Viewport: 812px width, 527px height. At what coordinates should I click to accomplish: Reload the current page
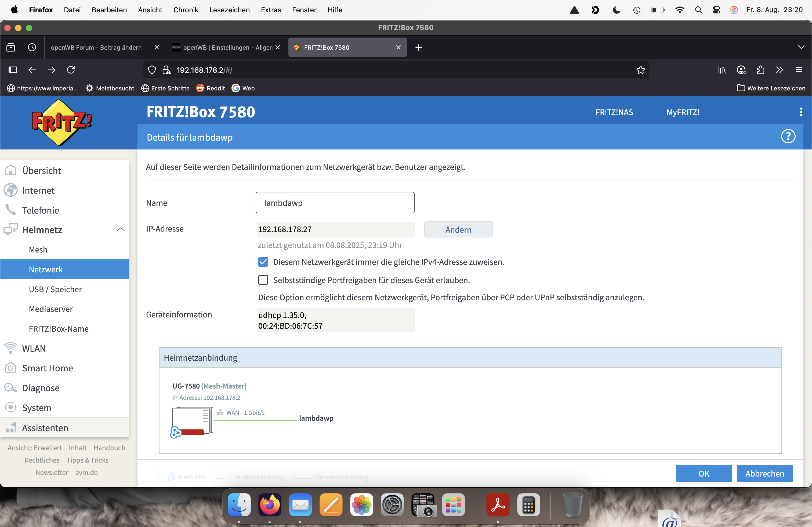click(71, 70)
